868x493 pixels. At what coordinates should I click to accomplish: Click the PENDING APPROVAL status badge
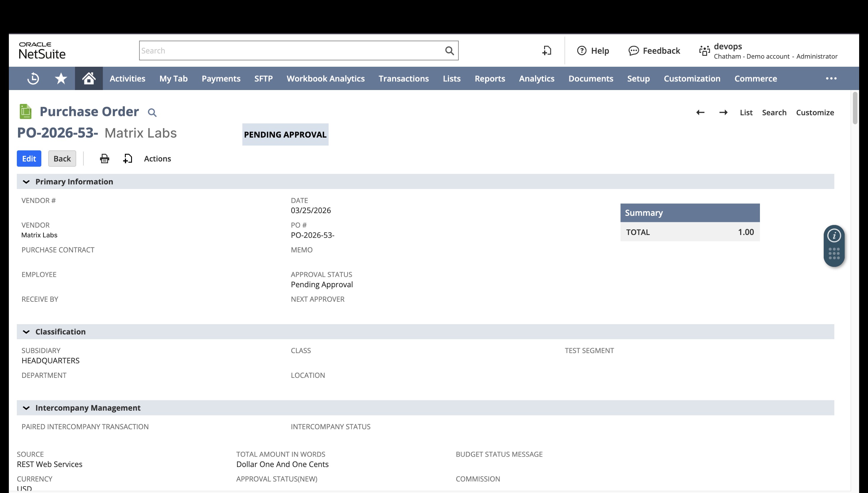[285, 134]
